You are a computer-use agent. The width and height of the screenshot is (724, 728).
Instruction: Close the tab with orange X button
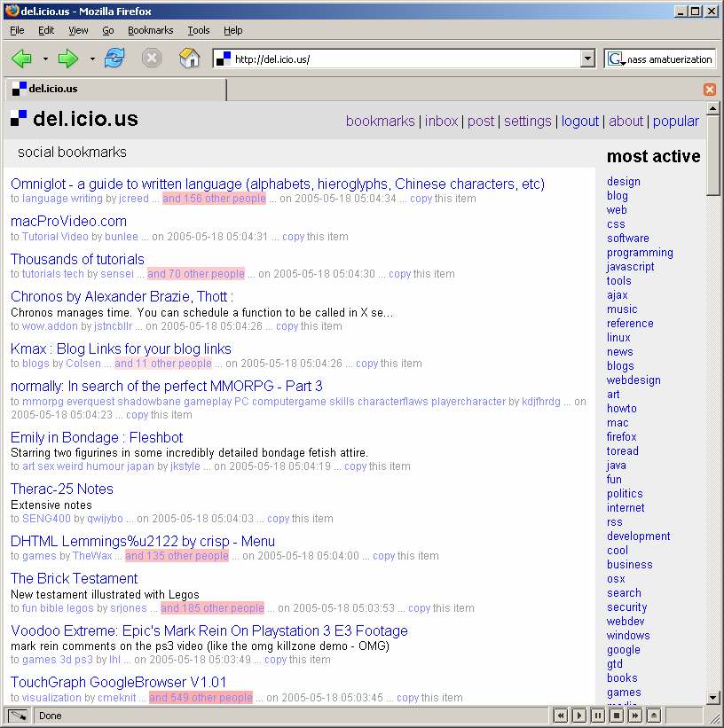coord(709,90)
